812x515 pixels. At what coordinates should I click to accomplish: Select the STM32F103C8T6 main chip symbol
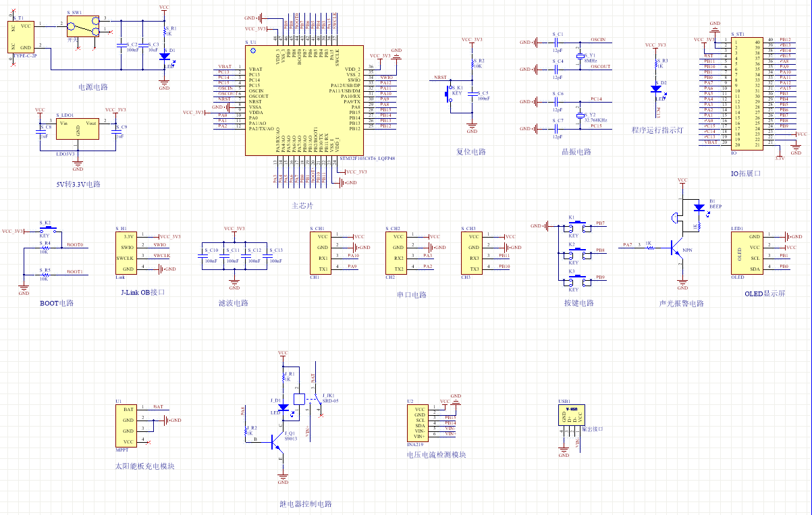[x=304, y=101]
